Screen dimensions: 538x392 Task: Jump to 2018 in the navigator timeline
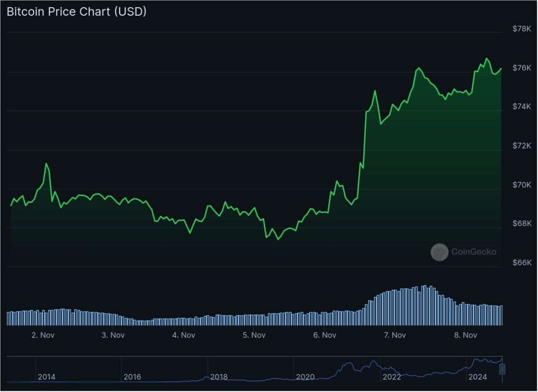(219, 377)
